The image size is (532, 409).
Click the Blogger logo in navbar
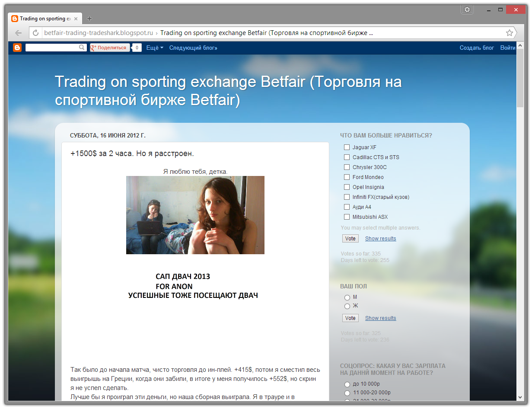click(x=17, y=48)
